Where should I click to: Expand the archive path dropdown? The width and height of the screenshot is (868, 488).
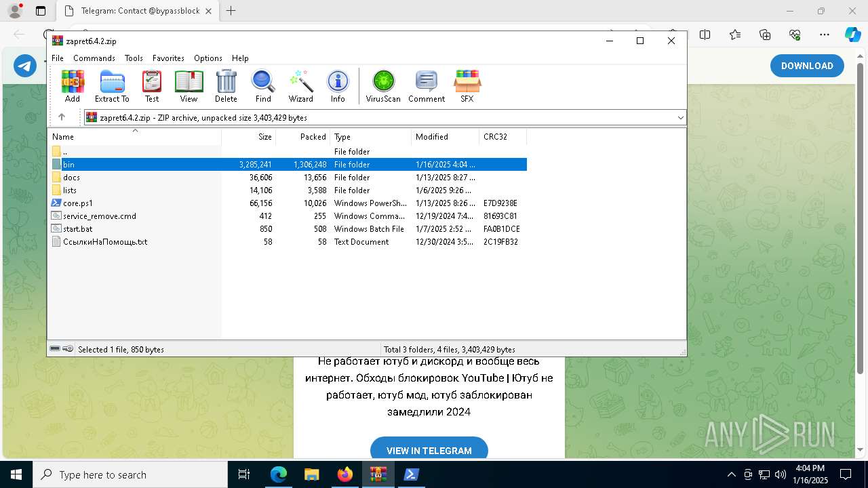point(680,118)
